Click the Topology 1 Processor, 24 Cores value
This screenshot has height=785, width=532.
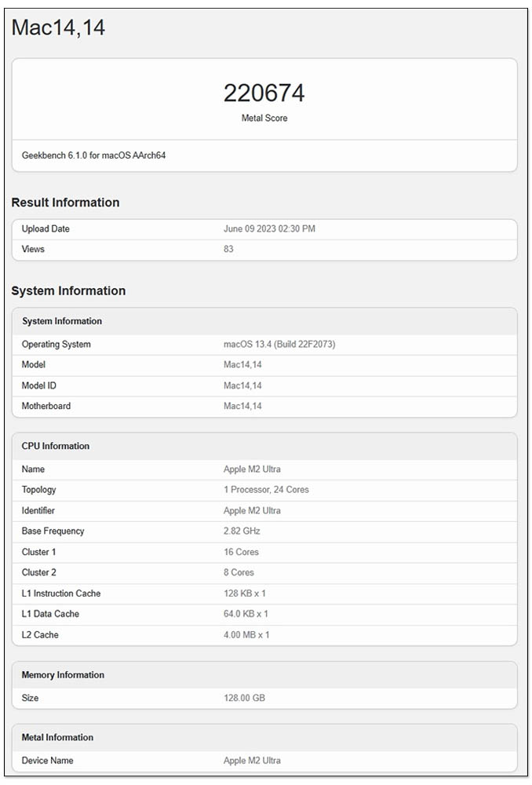tap(266, 490)
